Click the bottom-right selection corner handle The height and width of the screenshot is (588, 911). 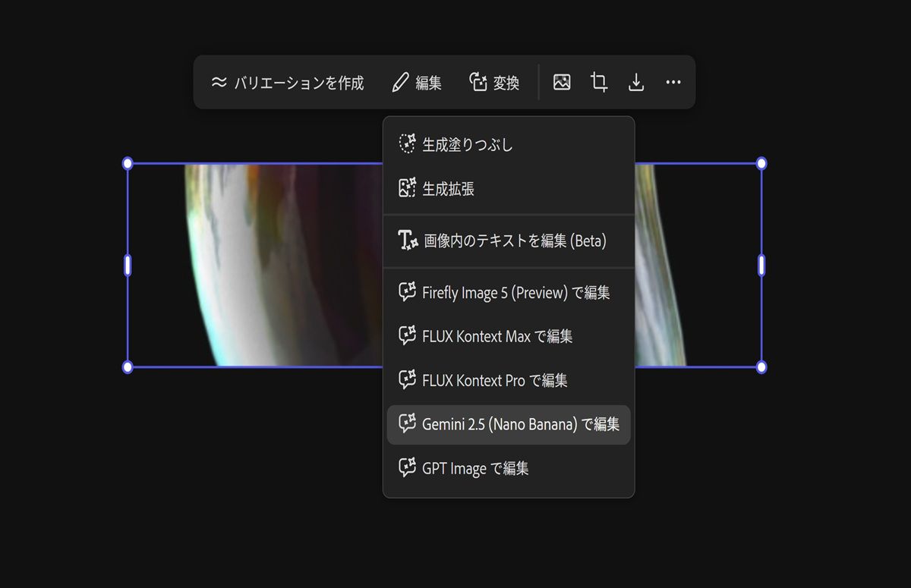point(761,367)
